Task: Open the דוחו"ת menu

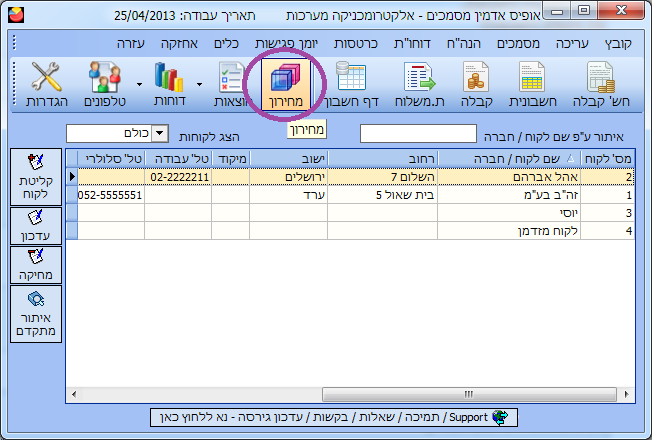Action: click(412, 43)
